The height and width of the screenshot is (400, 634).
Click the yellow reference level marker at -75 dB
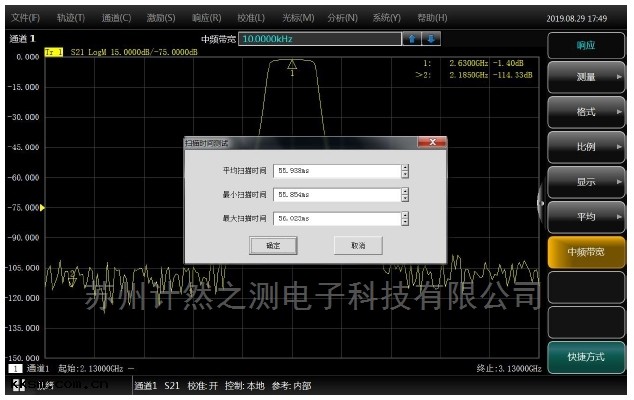[41, 207]
